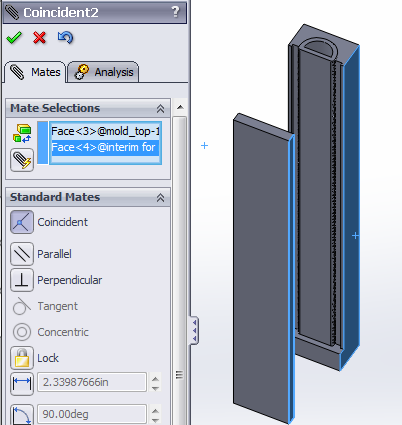
Task: Decrease distance value with down spinner
Action: [155, 388]
